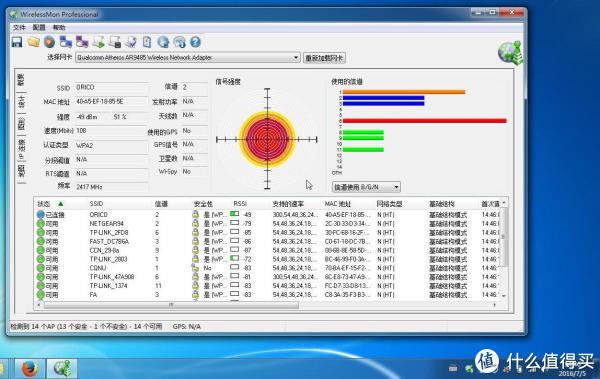This screenshot has height=379, width=600.
Task: Open the yellow folder toolbar icon
Action: [x=33, y=42]
